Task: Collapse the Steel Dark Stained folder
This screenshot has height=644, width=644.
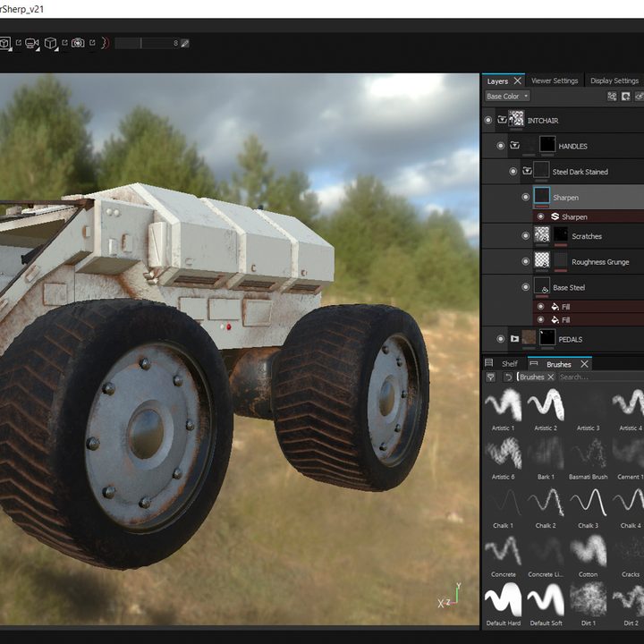Action: pyautogui.click(x=527, y=171)
